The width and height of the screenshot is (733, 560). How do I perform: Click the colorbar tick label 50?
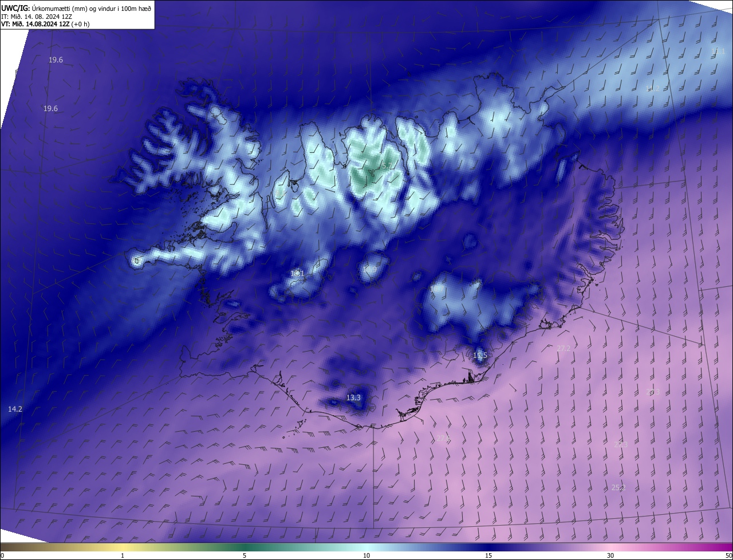728,555
